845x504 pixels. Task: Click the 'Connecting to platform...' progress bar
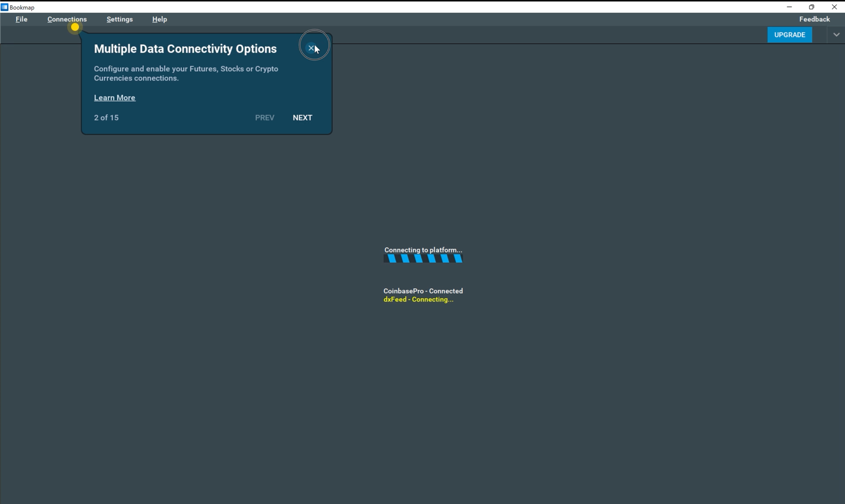click(x=423, y=259)
